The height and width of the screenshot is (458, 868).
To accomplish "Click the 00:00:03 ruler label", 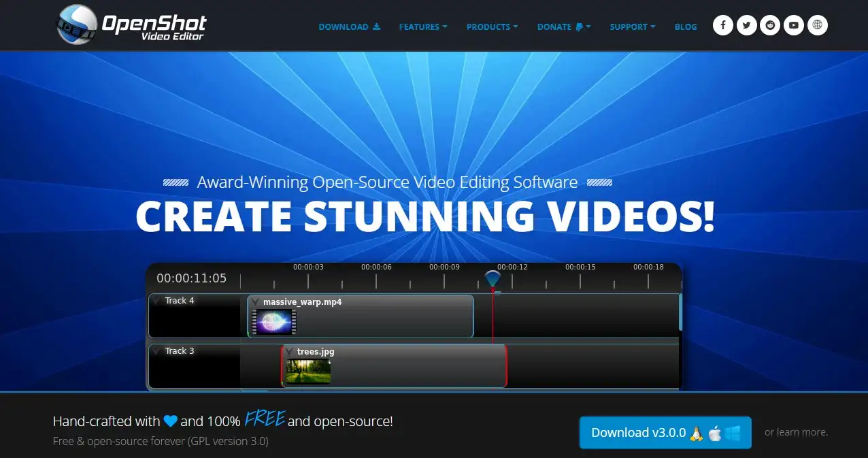I will [x=308, y=267].
